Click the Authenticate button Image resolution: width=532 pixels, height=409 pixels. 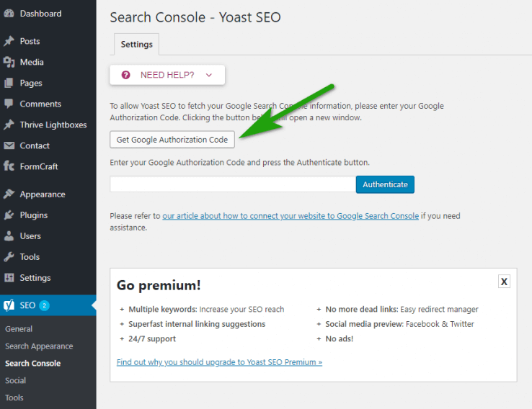pos(385,184)
